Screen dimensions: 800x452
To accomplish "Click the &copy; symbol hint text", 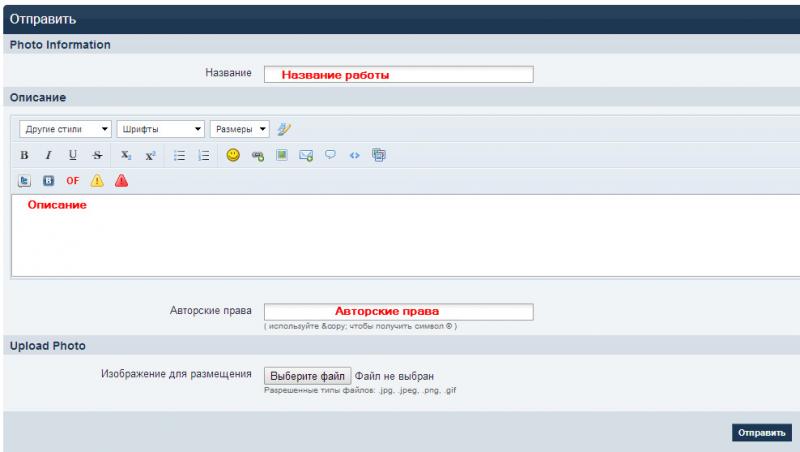I will (x=360, y=326).
